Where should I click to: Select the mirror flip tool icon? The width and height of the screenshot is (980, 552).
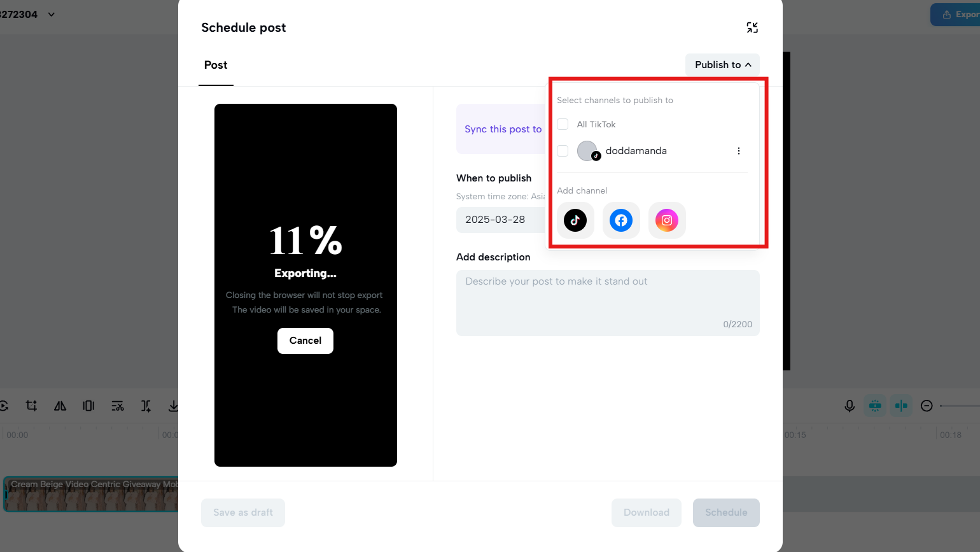coord(60,406)
